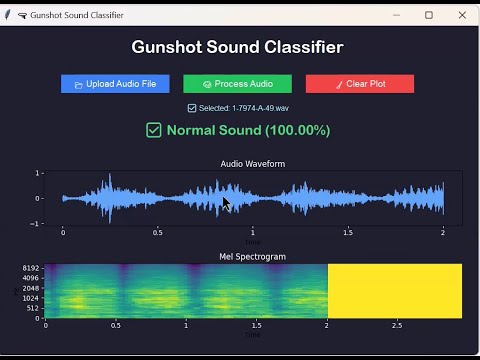Click the 4096 frequency tick label

31,278
